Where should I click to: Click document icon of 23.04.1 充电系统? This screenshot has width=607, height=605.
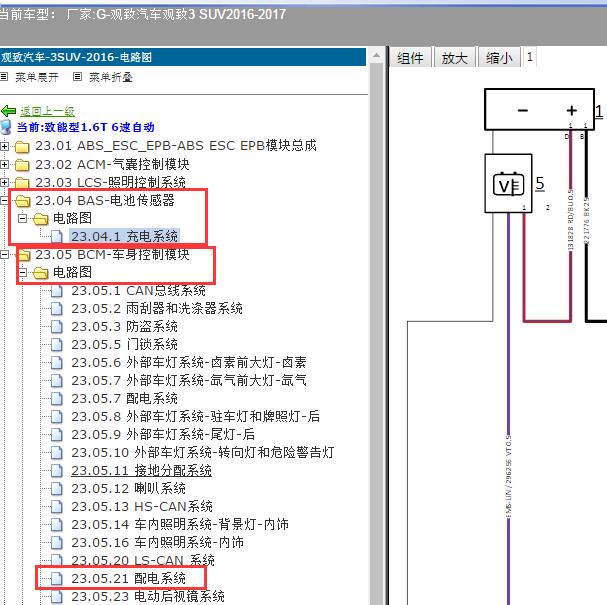57,237
